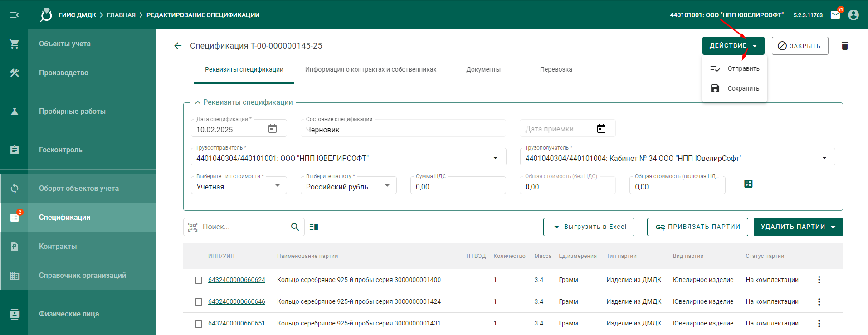
Task: Open the mail notifications envelope icon
Action: click(x=835, y=15)
